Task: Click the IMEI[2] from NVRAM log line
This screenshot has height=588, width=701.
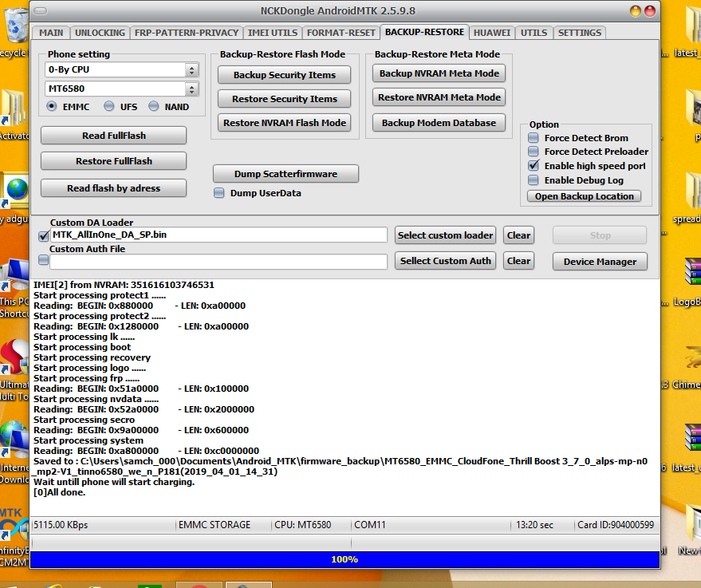Action: coord(124,285)
